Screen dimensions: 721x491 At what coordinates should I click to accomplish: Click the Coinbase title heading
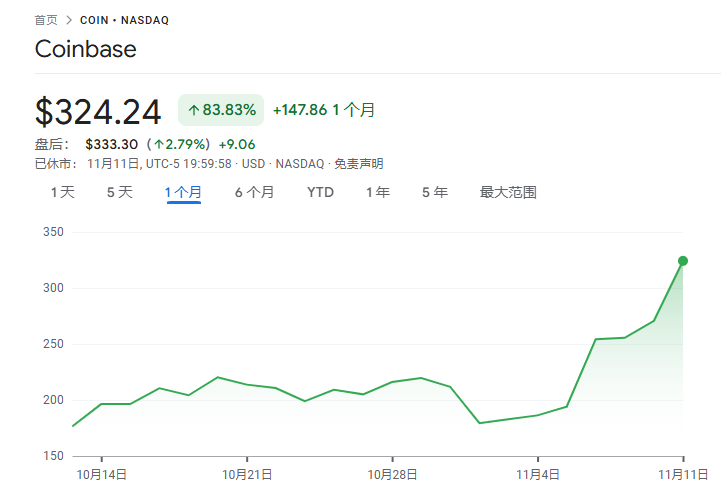85,49
